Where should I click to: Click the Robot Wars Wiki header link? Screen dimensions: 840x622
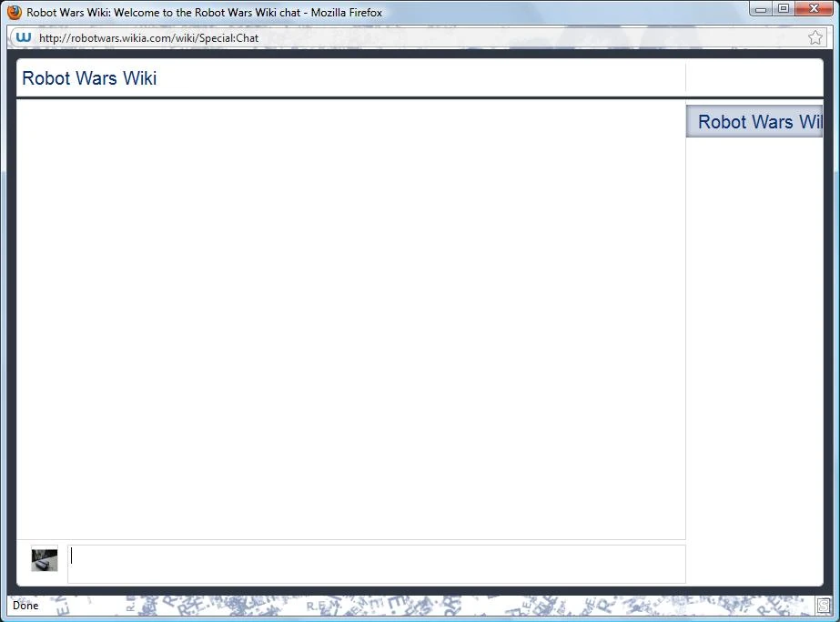pos(89,78)
